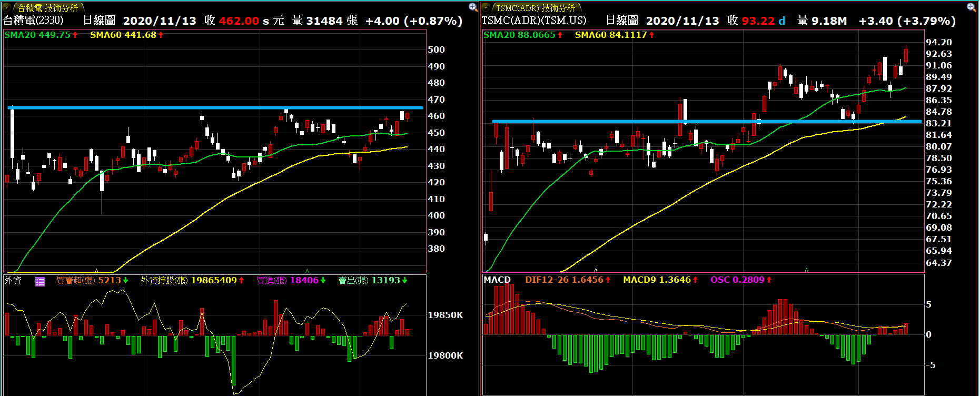Click the DIF12-26 1.6456 value

(568, 280)
